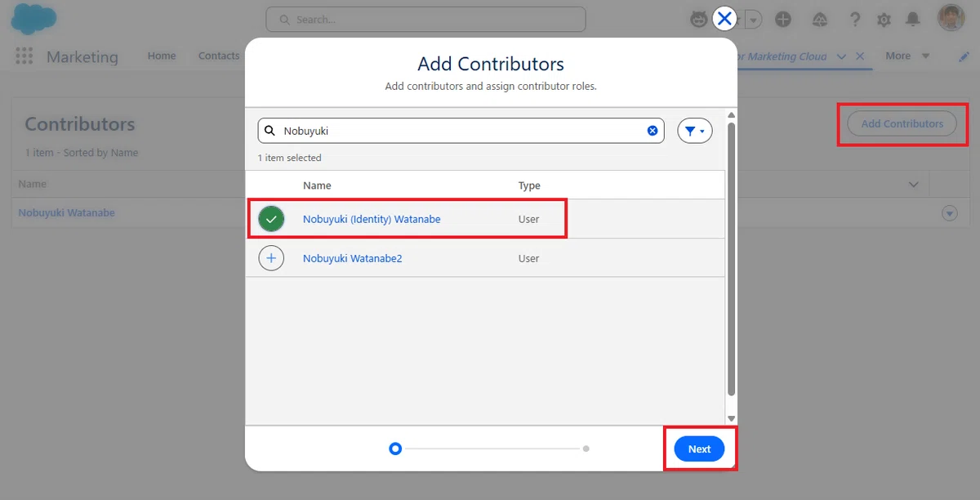Click the second progress step dot
Screen dimensions: 980x500
[586, 449]
